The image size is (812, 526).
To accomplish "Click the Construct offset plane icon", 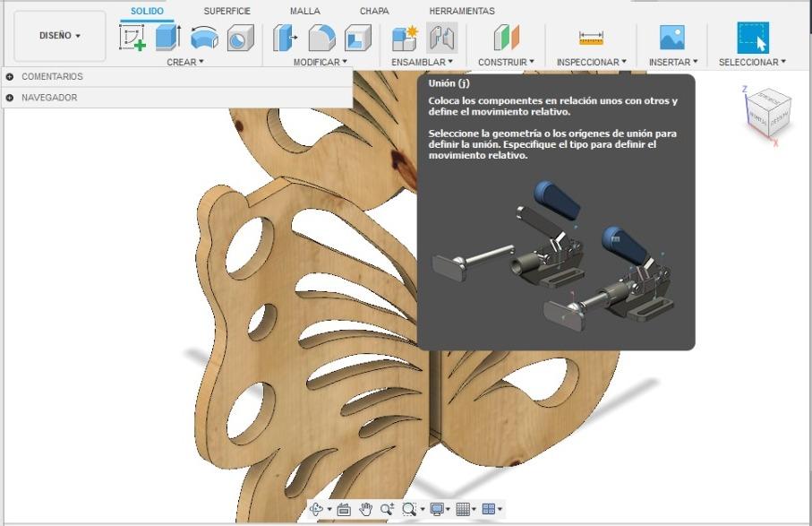I will pyautogui.click(x=506, y=38).
